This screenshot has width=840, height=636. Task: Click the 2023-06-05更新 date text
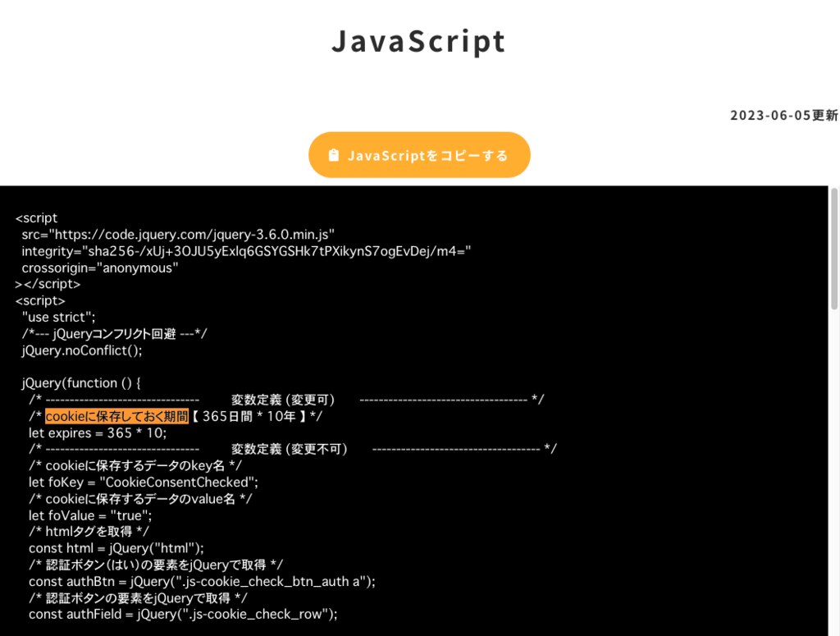pyautogui.click(x=783, y=115)
